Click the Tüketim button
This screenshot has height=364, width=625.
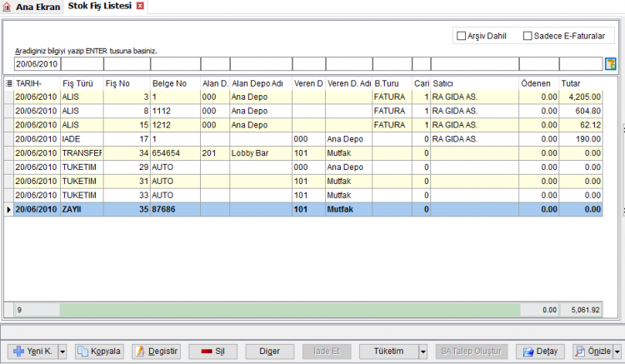click(x=389, y=352)
